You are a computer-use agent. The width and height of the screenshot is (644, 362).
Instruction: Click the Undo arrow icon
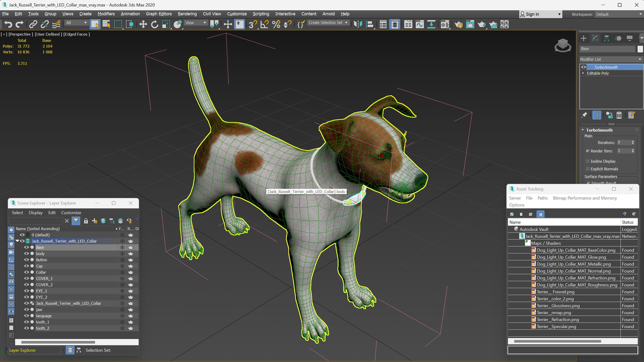(x=8, y=24)
